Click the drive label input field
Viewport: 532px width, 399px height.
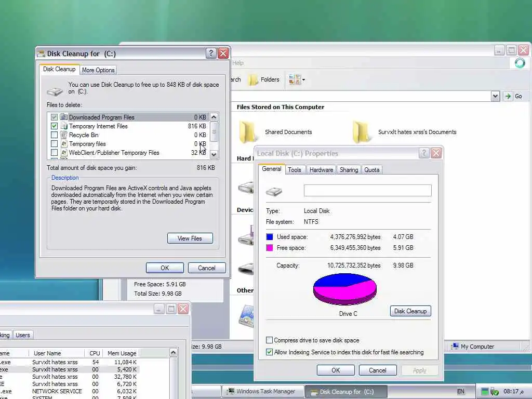(368, 190)
